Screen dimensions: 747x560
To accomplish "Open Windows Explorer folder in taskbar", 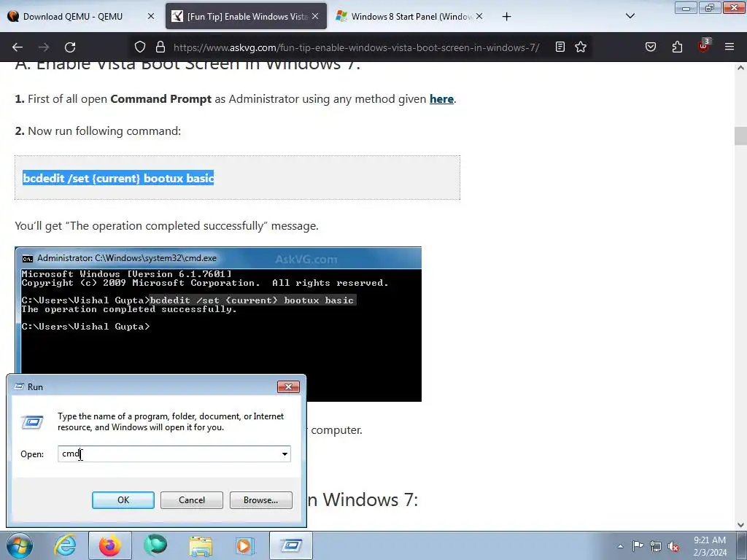I will tap(201, 545).
